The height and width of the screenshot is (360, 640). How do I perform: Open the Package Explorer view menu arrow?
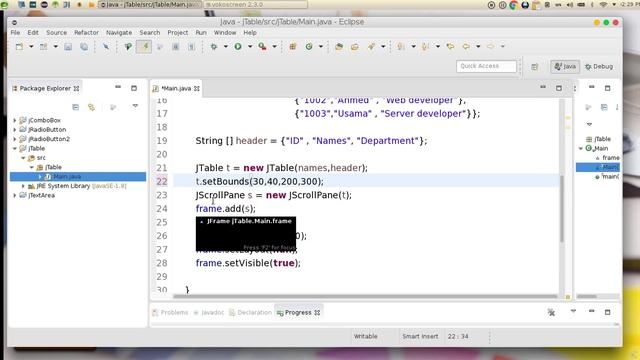click(x=135, y=107)
